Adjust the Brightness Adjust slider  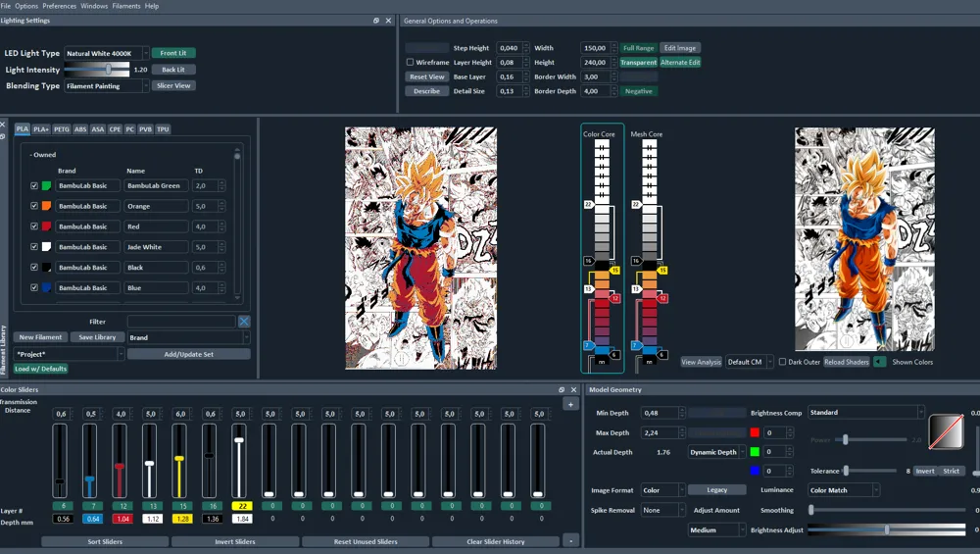point(886,529)
